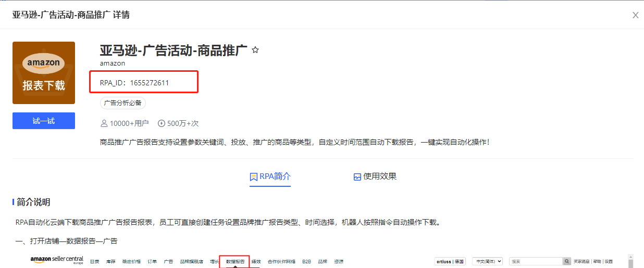Click the 数据报告 menu in Amazon screenshot
Screen dimensions: 644x268
(x=234, y=261)
